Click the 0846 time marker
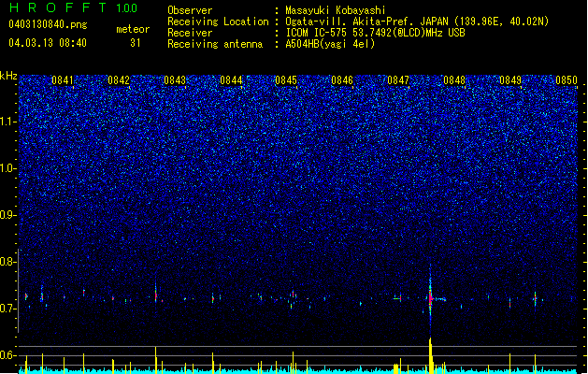Screen dimensions: 588x374 [342, 80]
